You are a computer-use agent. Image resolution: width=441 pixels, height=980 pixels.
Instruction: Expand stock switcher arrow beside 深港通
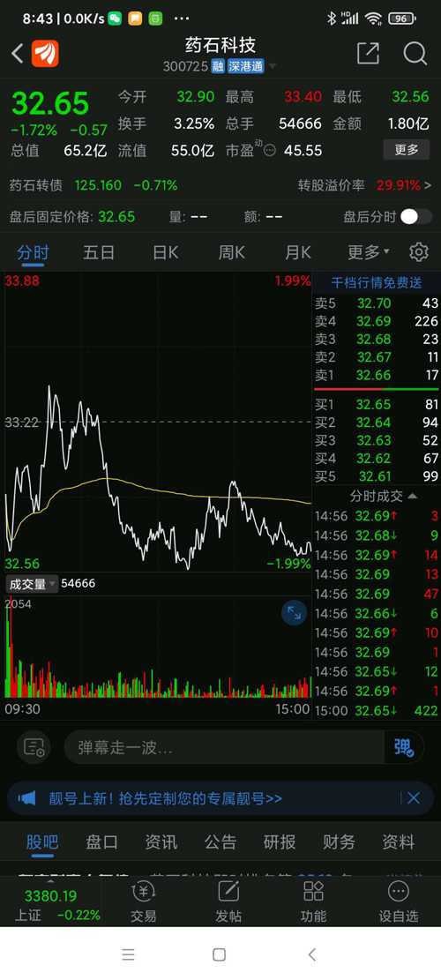[272, 68]
